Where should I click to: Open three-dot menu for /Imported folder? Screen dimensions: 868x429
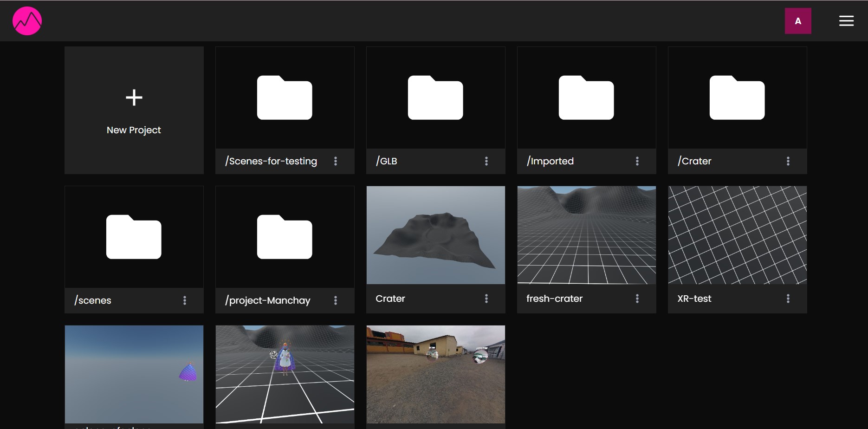[637, 161]
